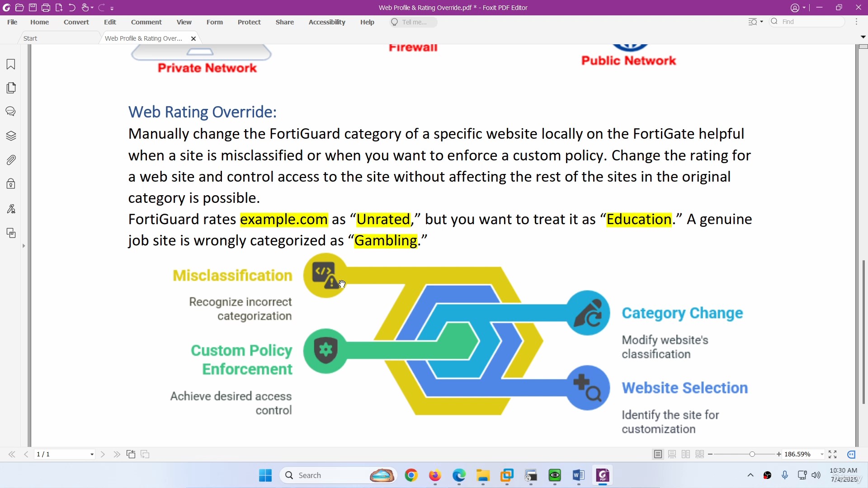Create a new PDF with page-plus icon
Image resolution: width=868 pixels, height=488 pixels.
pyautogui.click(x=59, y=8)
